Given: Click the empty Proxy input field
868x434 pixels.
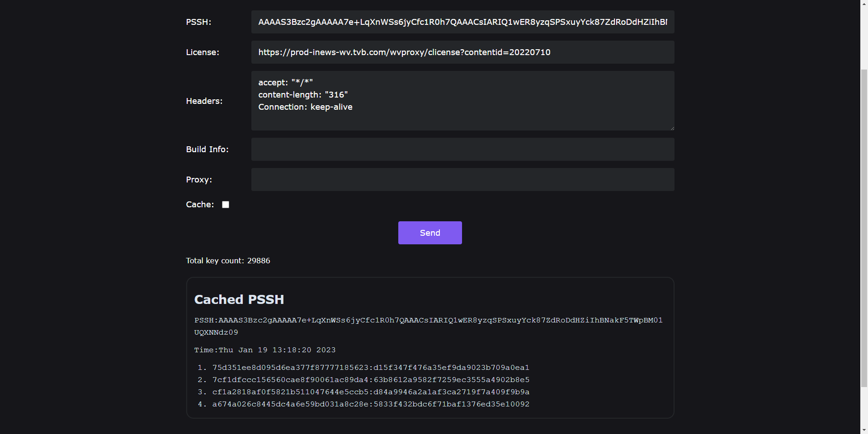Looking at the screenshot, I should click(x=462, y=180).
